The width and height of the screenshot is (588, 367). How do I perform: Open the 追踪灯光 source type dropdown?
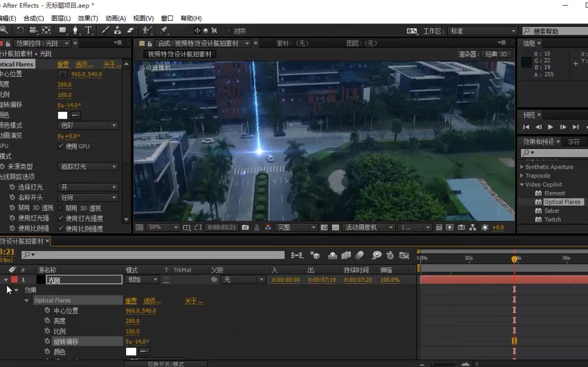pyautogui.click(x=88, y=166)
